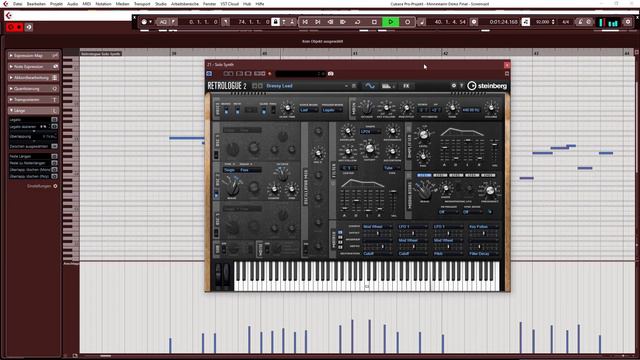Toggle plugin bypass at header left
The image size is (640, 360).
209,74
